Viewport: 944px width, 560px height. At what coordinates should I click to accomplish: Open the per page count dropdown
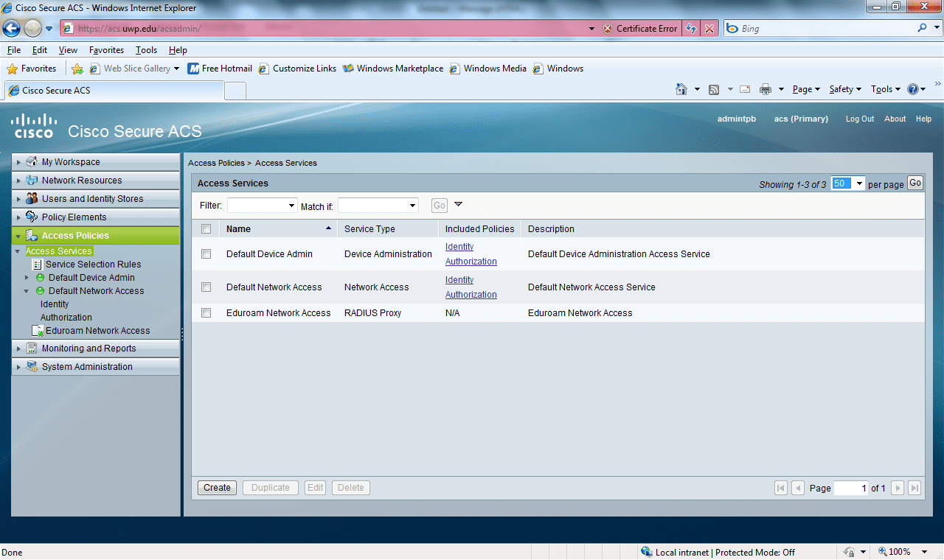click(848, 183)
